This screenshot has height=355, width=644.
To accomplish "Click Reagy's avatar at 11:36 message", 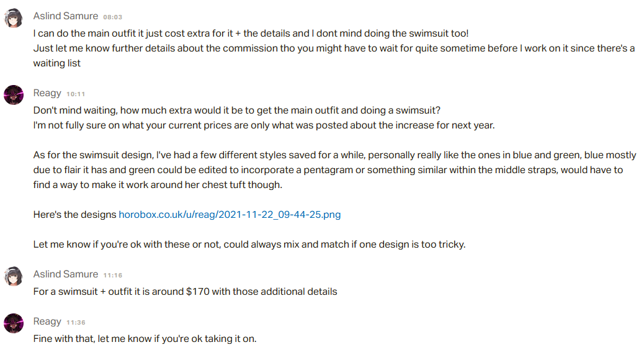I will click(x=14, y=323).
